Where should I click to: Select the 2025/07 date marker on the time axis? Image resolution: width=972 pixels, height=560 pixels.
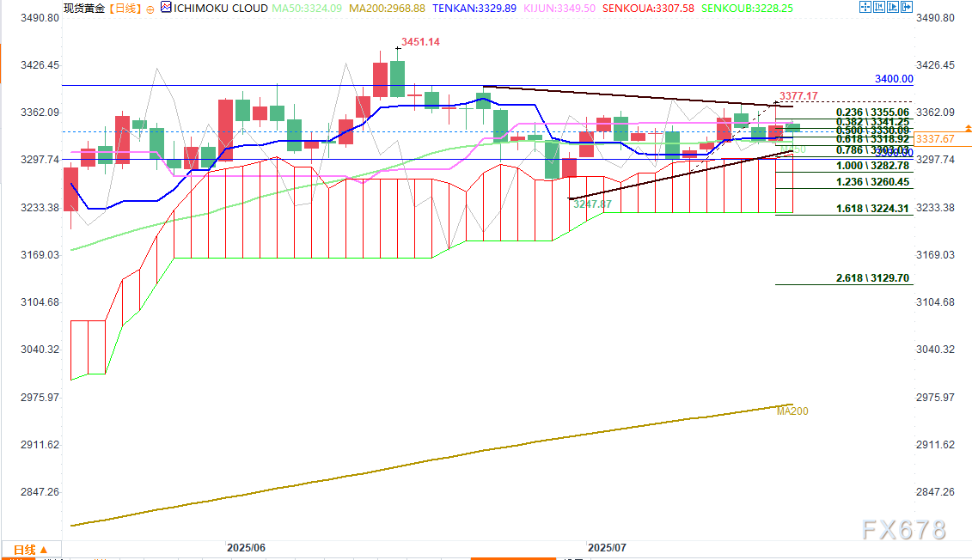607,548
